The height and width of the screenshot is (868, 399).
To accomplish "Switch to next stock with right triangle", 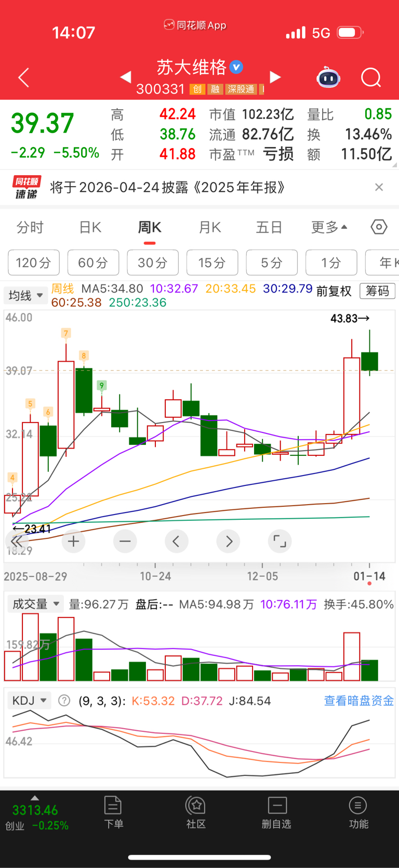I will (x=275, y=77).
